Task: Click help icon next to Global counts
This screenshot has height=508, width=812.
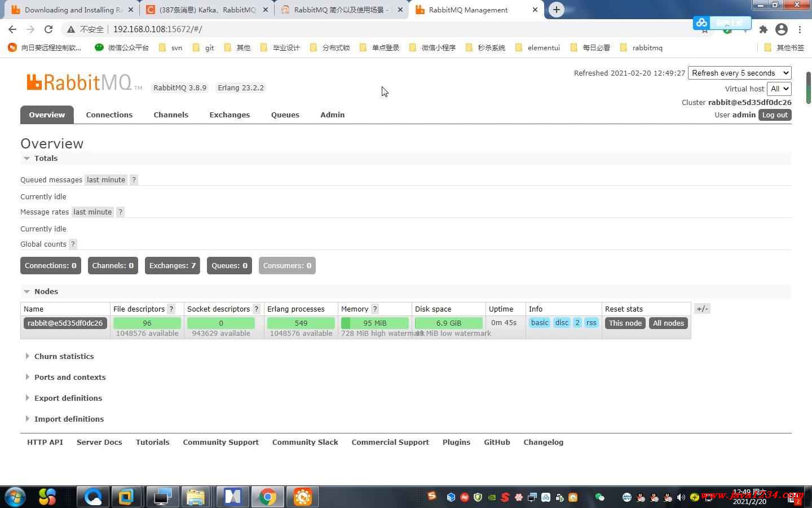Action: tap(73, 244)
